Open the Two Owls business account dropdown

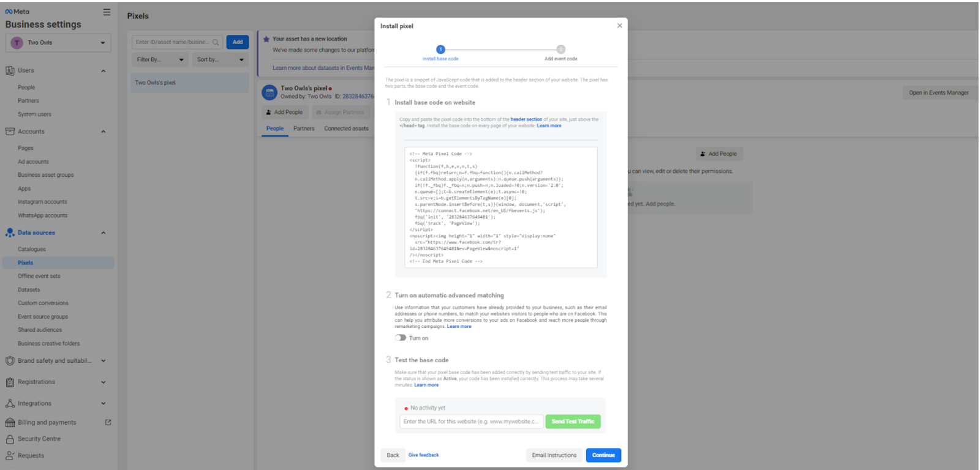(58, 43)
